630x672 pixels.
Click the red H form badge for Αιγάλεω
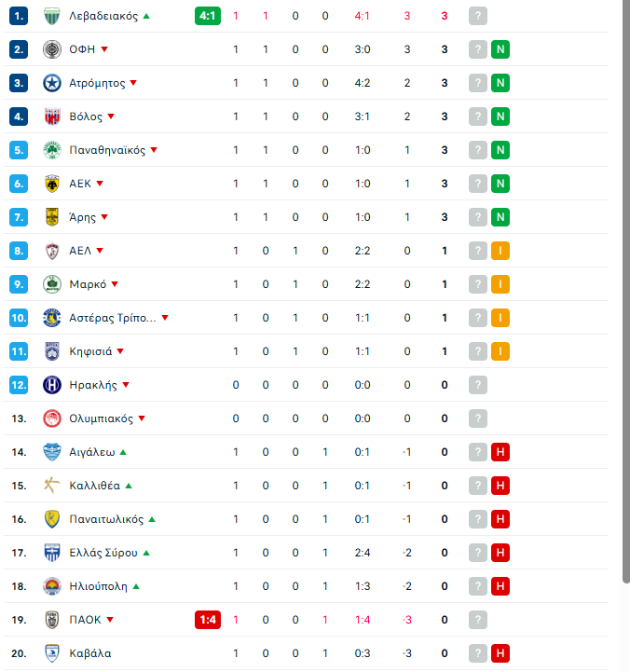[500, 452]
